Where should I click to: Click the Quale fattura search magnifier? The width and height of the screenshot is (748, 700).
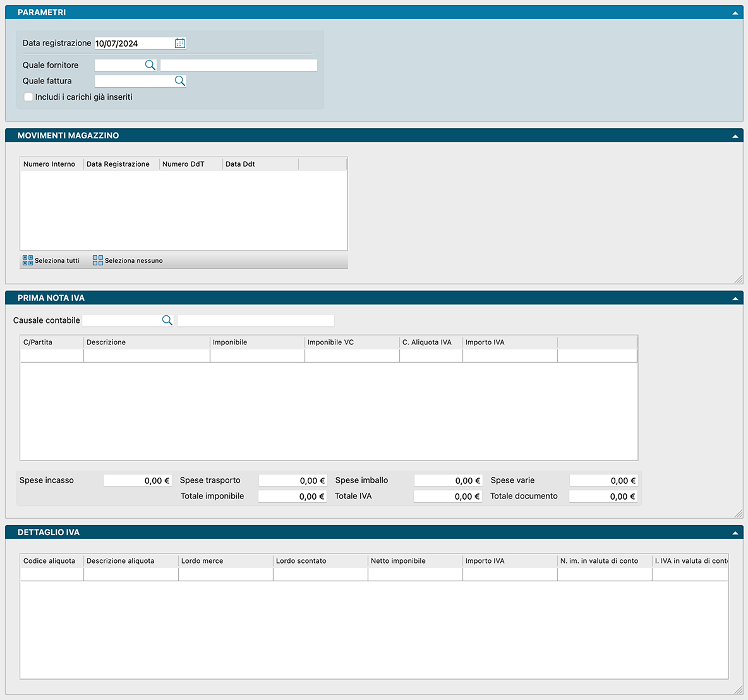pyautogui.click(x=179, y=81)
